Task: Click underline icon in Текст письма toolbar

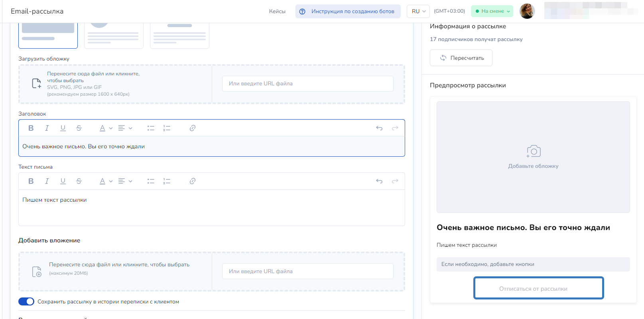Action: tap(63, 181)
